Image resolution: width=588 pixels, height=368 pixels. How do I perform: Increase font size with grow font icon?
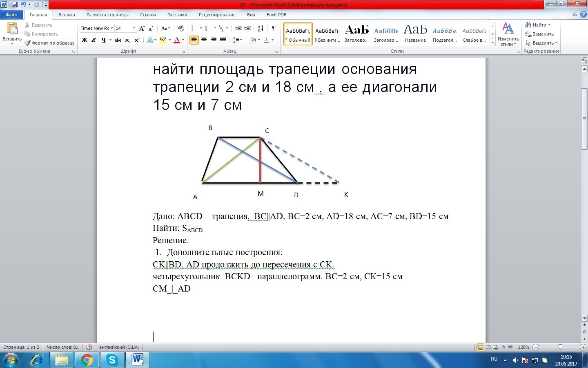tap(142, 28)
